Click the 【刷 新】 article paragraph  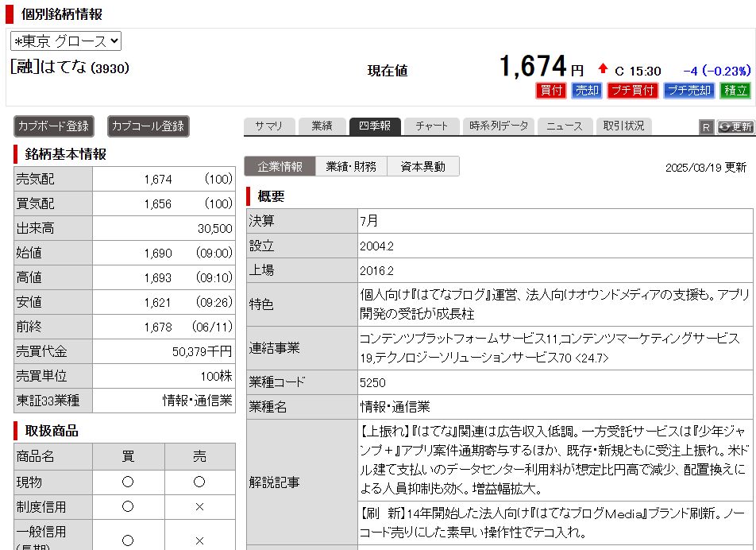tap(552, 523)
